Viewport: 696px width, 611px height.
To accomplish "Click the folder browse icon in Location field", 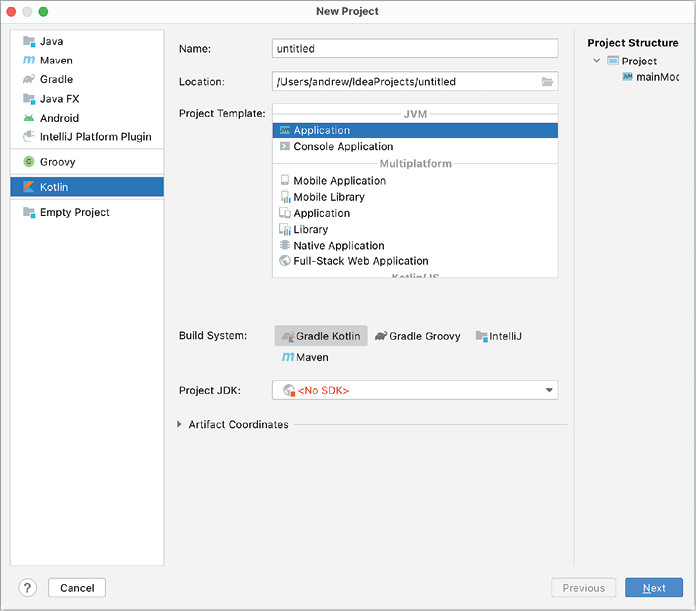I will 547,82.
